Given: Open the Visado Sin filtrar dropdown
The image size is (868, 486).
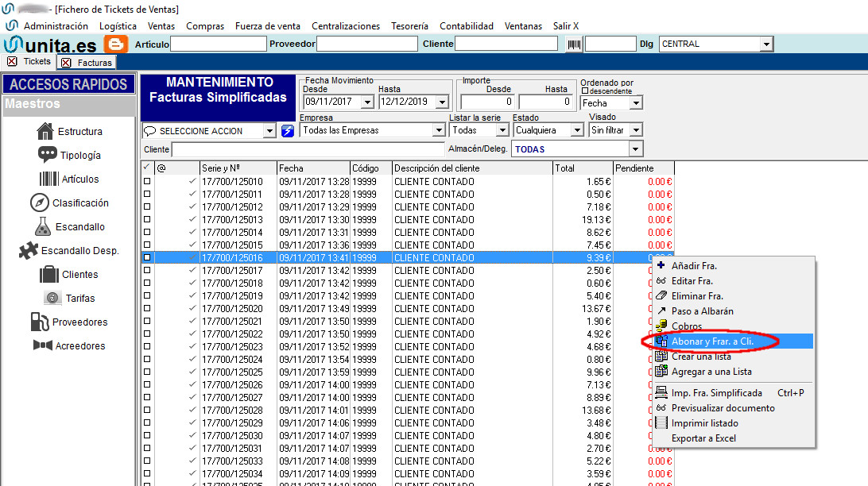Looking at the screenshot, I should [x=636, y=130].
